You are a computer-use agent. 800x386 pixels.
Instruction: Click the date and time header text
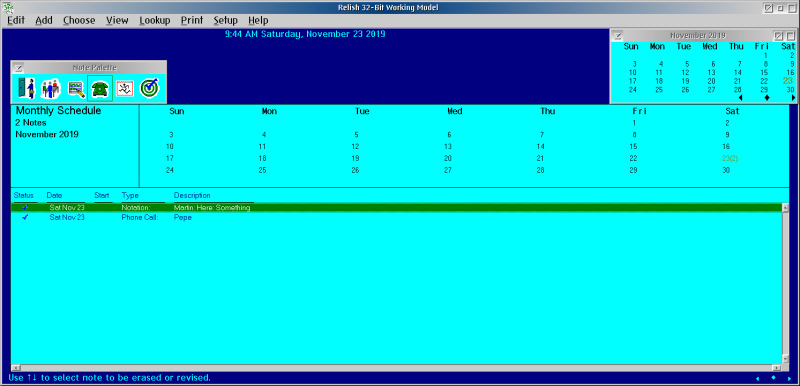click(x=305, y=34)
